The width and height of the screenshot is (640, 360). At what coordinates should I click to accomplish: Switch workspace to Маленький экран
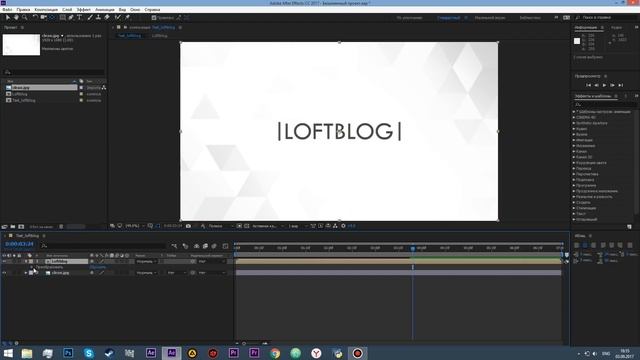(x=490, y=18)
